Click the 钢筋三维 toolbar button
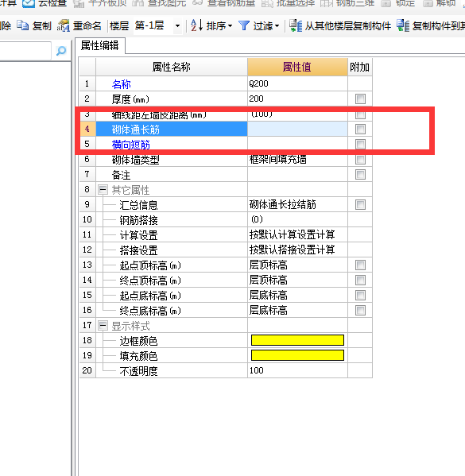465x476 pixels. pyautogui.click(x=347, y=3)
